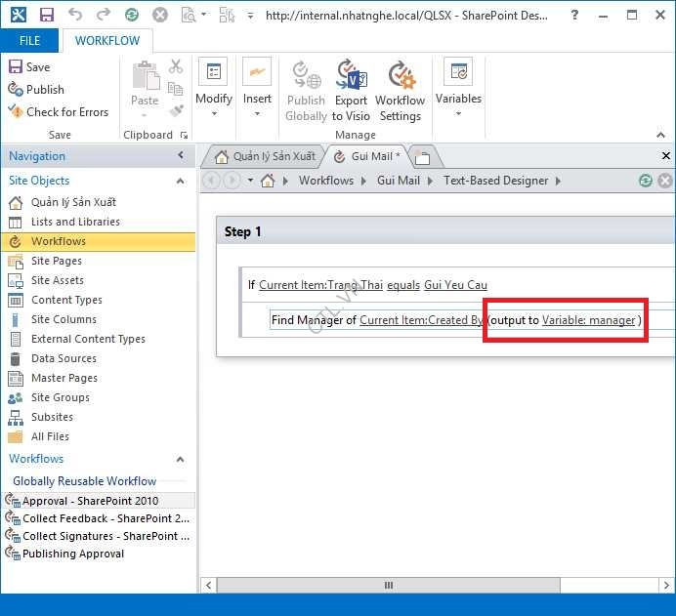This screenshot has height=616, width=676.
Task: Open the FILE tab
Action: click(29, 41)
